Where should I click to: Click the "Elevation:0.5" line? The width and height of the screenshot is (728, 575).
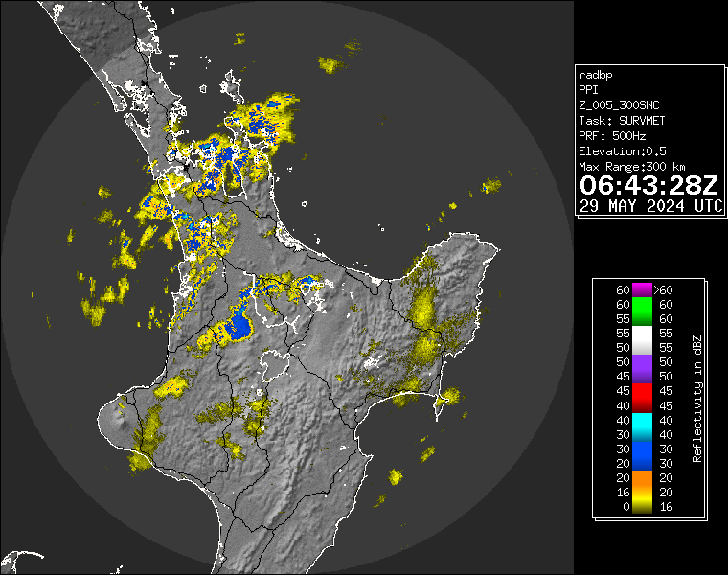[623, 151]
